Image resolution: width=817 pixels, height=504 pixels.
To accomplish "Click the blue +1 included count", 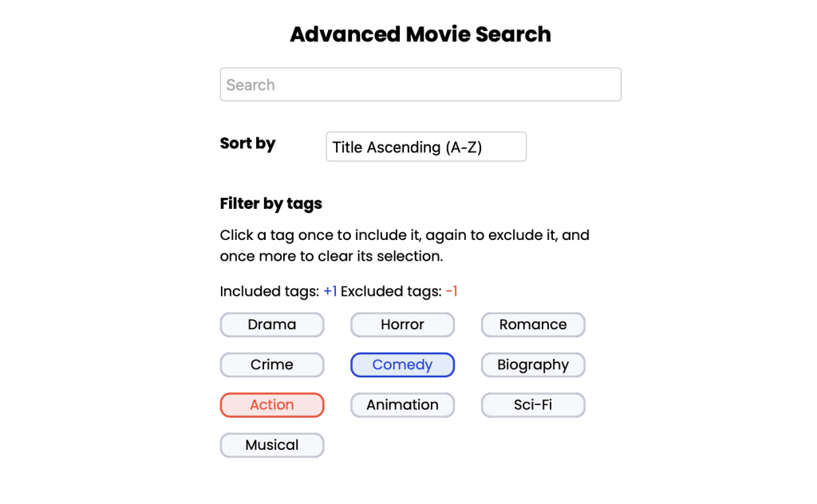I will (330, 292).
